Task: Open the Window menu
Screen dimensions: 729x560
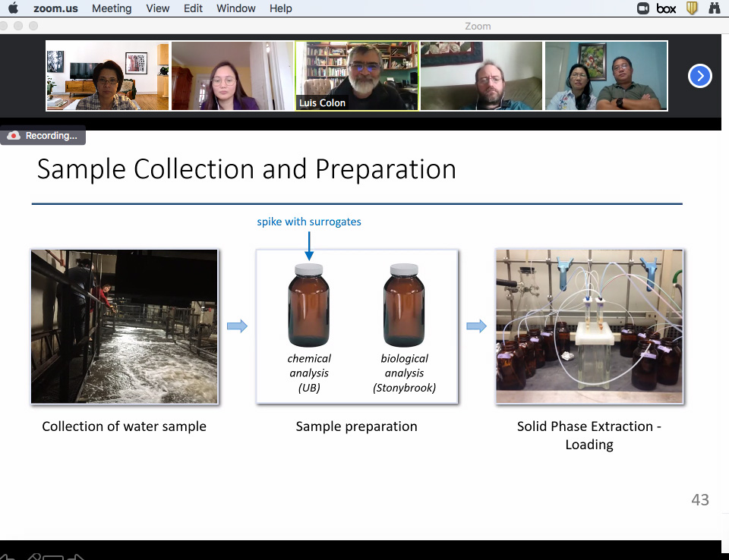Action: [x=236, y=8]
